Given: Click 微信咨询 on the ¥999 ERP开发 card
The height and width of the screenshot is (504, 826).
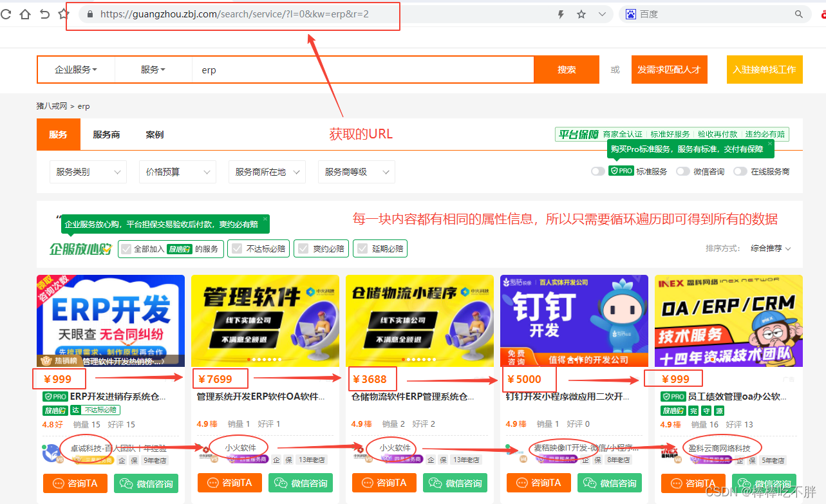Looking at the screenshot, I should (146, 483).
